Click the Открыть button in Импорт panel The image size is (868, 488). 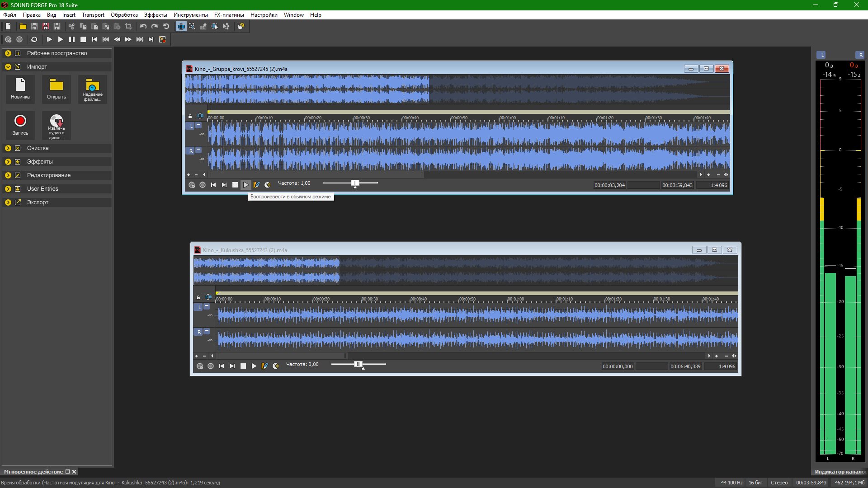(57, 89)
